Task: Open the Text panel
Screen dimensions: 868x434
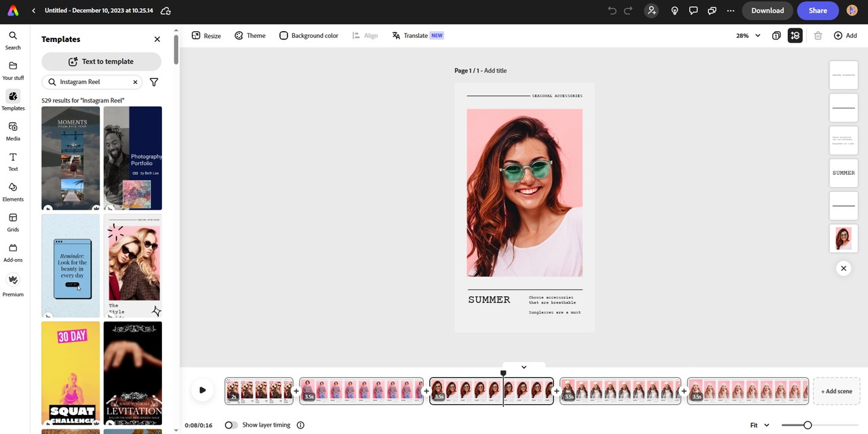Action: tap(13, 161)
